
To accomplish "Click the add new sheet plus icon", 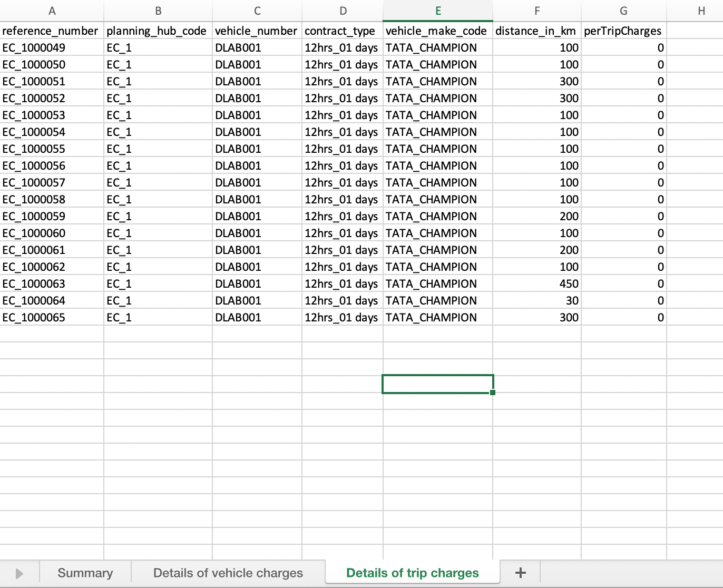I will 520,573.
